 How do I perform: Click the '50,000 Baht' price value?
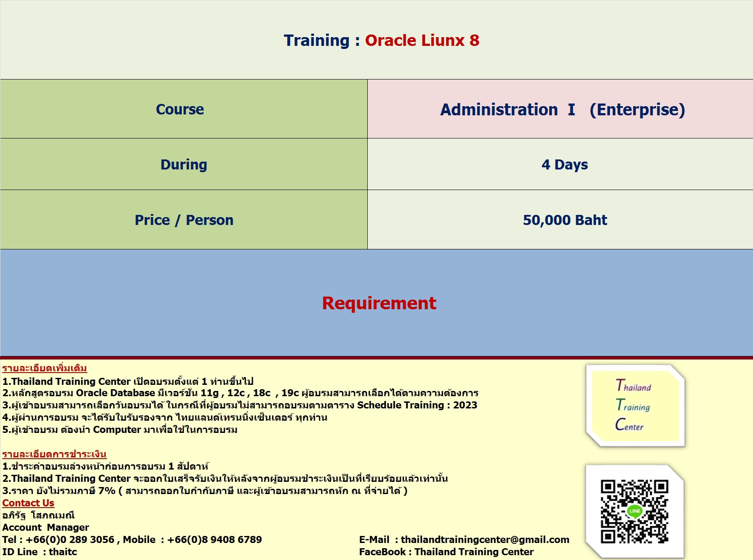point(565,220)
